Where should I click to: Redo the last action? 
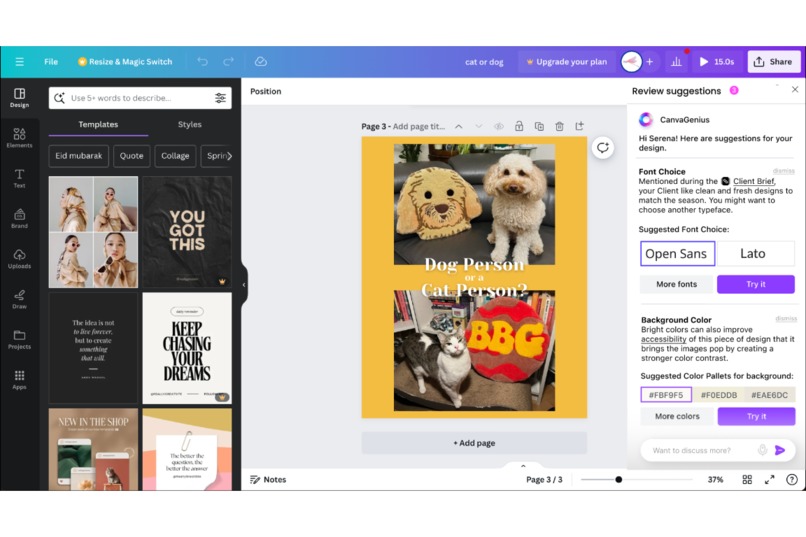click(x=228, y=62)
